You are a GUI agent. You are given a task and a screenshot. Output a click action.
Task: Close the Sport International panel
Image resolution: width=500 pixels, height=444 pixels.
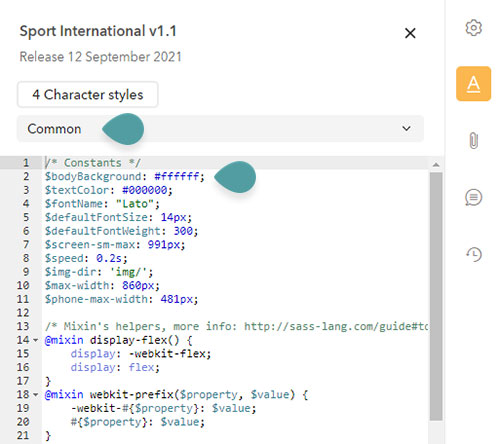[410, 33]
